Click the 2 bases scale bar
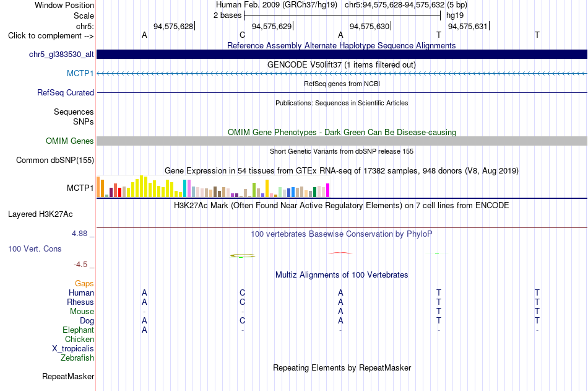This screenshot has width=588, height=391. (x=342, y=15)
